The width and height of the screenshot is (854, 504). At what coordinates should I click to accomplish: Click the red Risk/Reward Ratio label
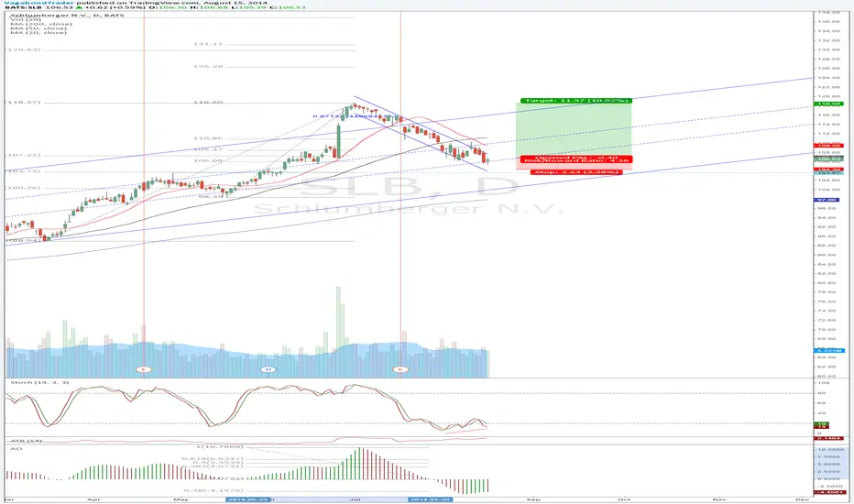click(x=576, y=160)
